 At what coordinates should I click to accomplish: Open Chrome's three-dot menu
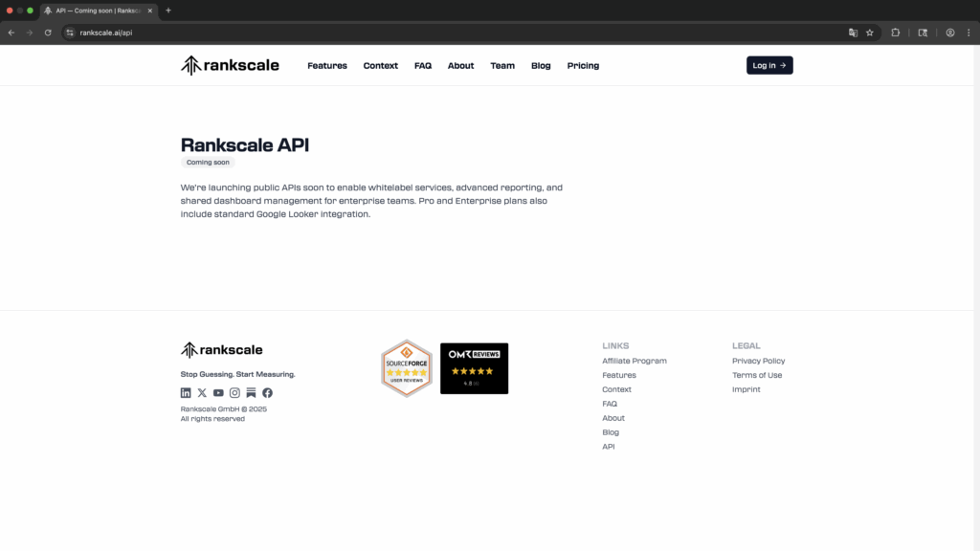tap(968, 33)
